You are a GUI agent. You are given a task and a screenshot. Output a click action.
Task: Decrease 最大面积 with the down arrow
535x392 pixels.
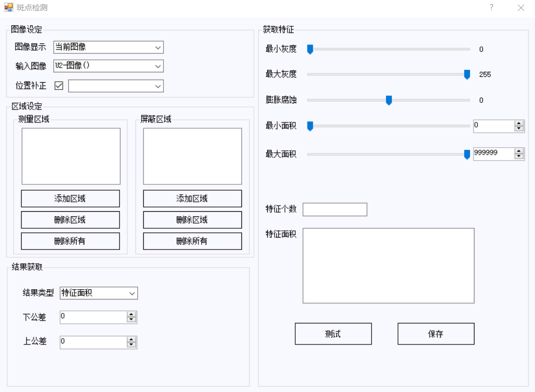click(519, 156)
